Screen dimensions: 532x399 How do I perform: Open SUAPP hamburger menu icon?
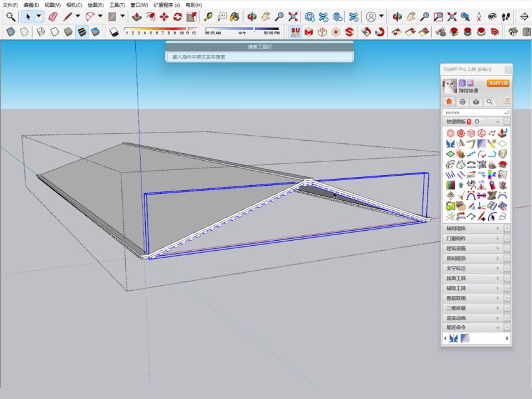click(506, 101)
